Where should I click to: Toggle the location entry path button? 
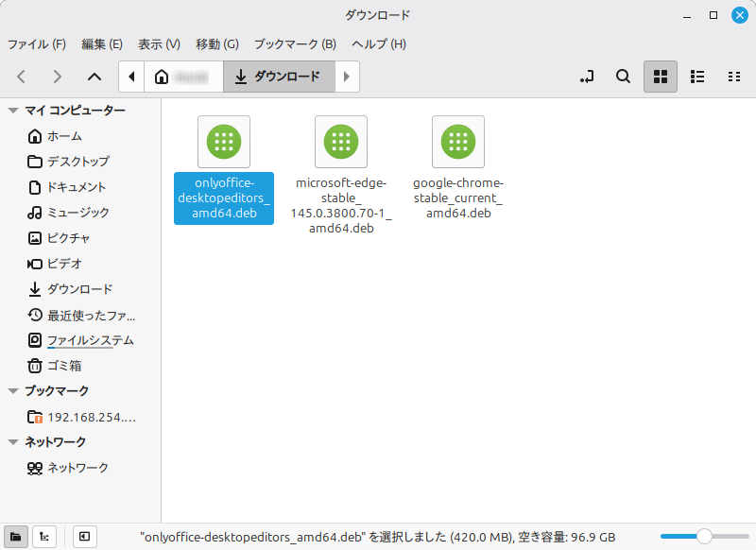(586, 77)
